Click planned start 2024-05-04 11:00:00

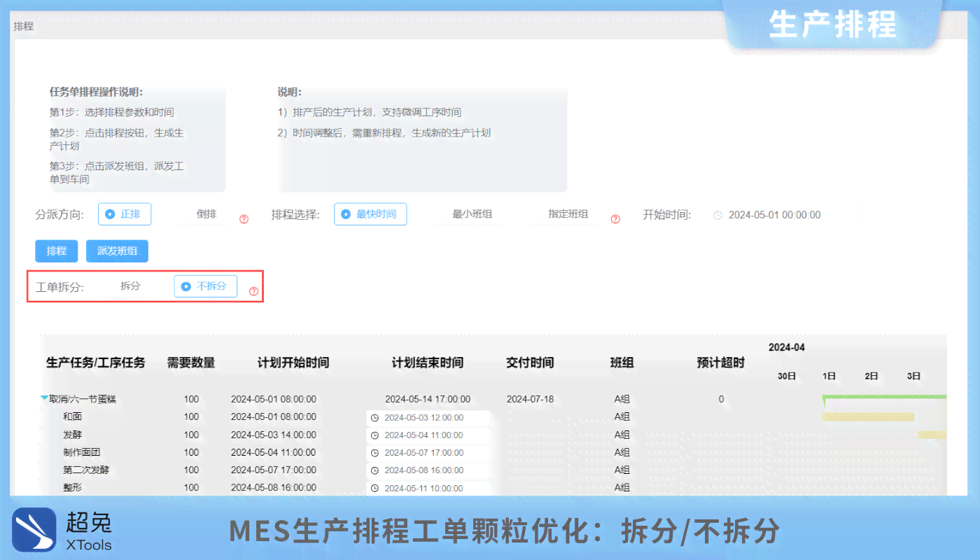click(x=274, y=452)
